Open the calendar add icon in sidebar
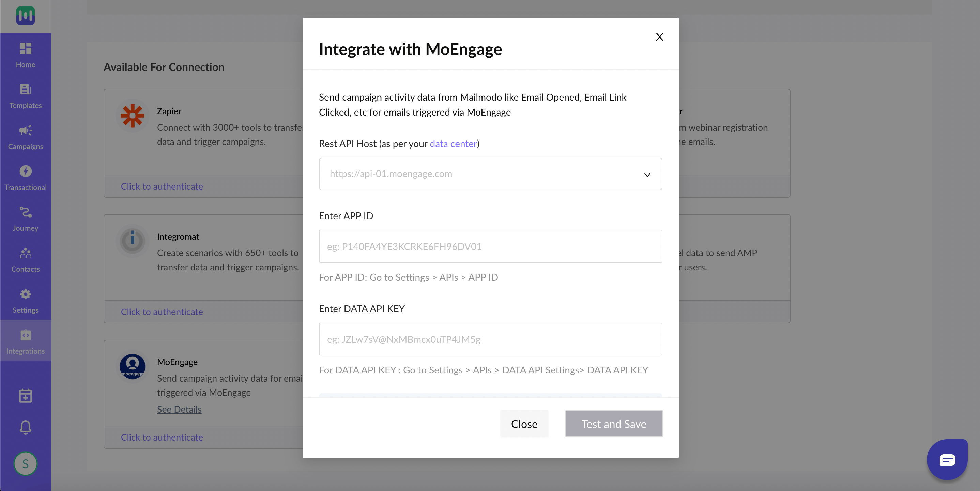This screenshot has width=980, height=491. (x=26, y=396)
